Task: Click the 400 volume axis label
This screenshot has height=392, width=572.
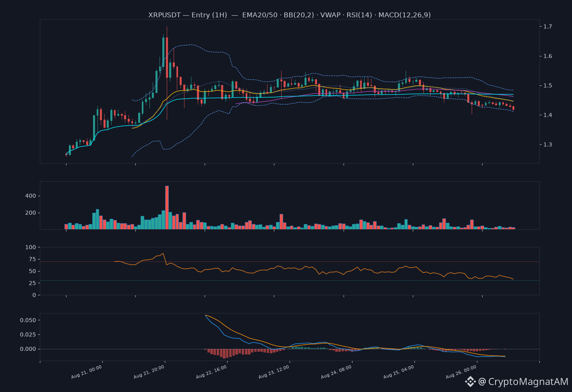Action: [31, 196]
